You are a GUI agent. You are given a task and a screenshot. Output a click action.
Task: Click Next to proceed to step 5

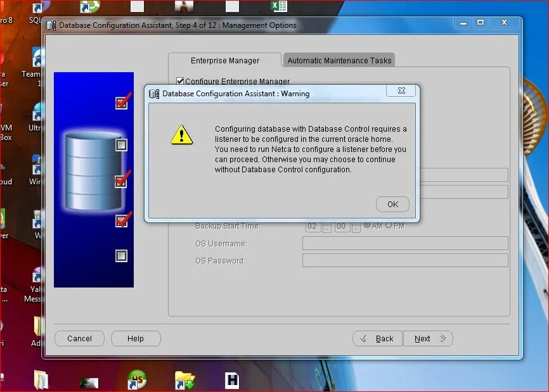(428, 338)
